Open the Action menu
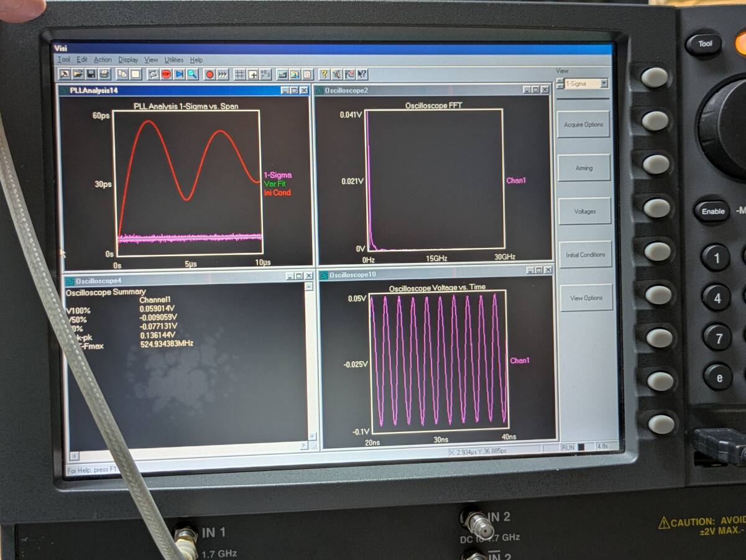The height and width of the screenshot is (560, 746). tap(103, 60)
